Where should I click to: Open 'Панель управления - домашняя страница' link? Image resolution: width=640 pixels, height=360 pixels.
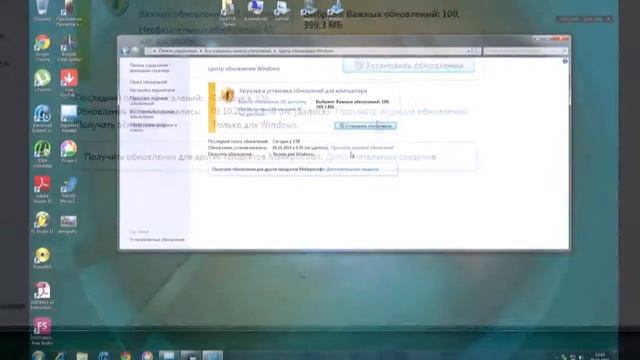click(x=149, y=68)
